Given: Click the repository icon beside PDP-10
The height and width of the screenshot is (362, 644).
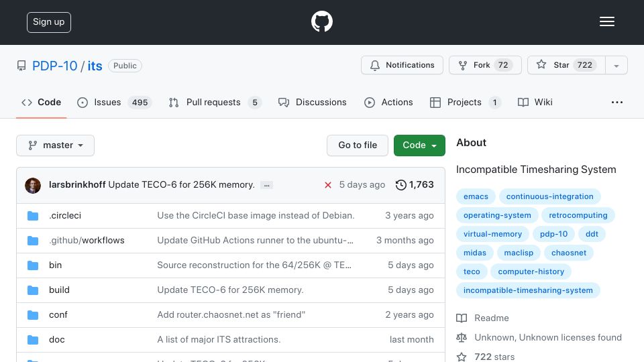Looking at the screenshot, I should coord(21,66).
